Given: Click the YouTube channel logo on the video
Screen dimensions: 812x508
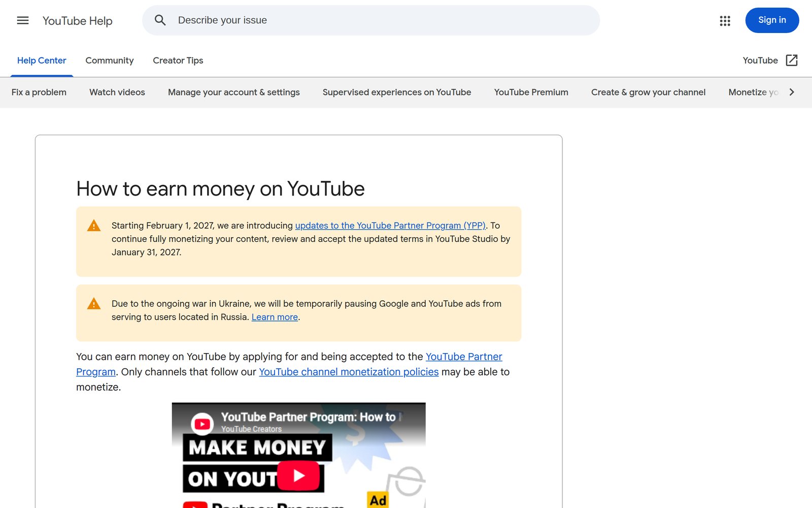Looking at the screenshot, I should (x=202, y=424).
